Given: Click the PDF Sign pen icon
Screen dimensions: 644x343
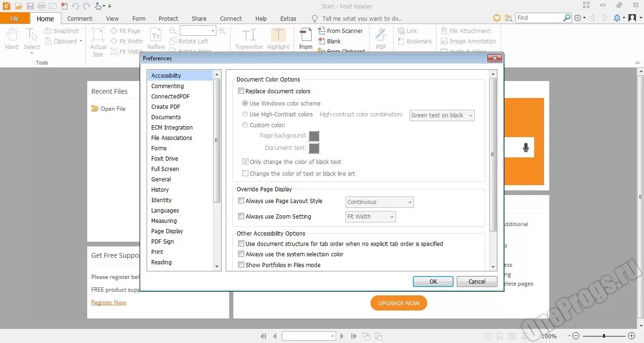Looking at the screenshot, I should point(381,39).
